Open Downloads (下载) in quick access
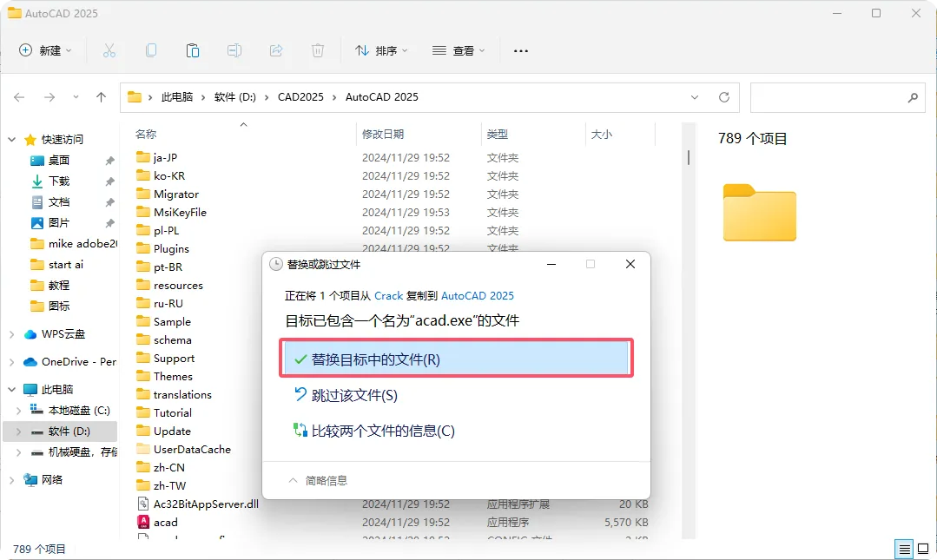This screenshot has width=937, height=560. tap(58, 181)
